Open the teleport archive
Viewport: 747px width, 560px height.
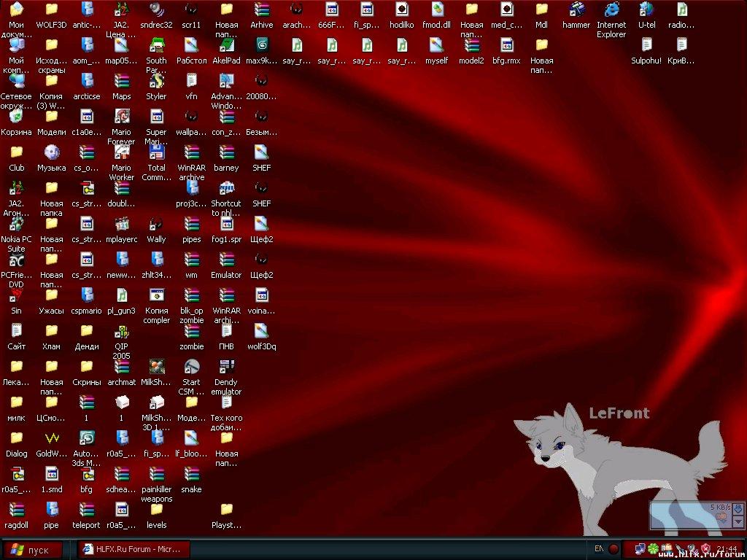click(x=86, y=510)
